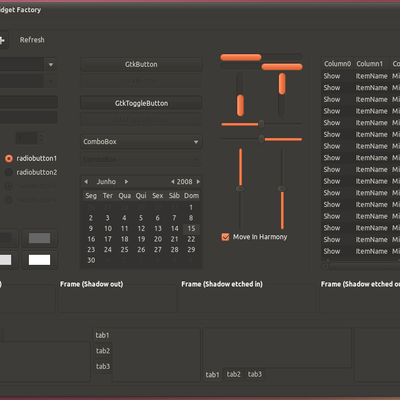Select day 24 in the calendar

(x=108, y=250)
